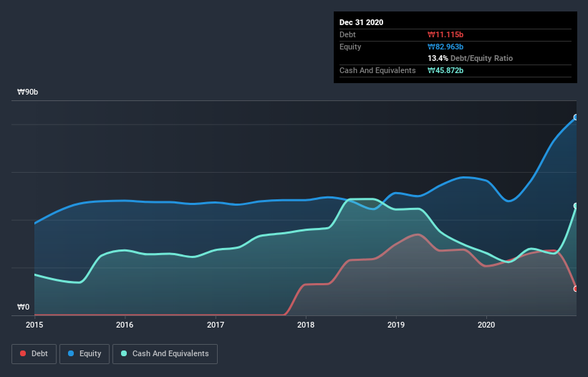Click the Dec 31 2020 tooltip date
Screen dimensions: 588x377
pos(361,22)
